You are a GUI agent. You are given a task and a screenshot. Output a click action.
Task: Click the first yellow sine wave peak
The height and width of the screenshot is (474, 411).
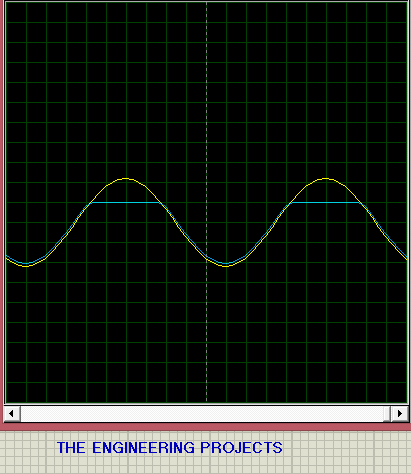click(125, 179)
